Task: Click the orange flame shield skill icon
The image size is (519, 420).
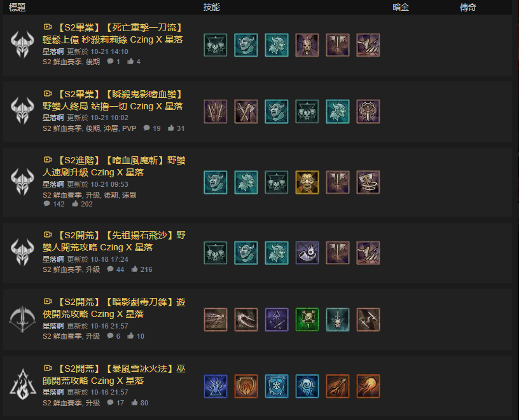Action: pos(246,386)
